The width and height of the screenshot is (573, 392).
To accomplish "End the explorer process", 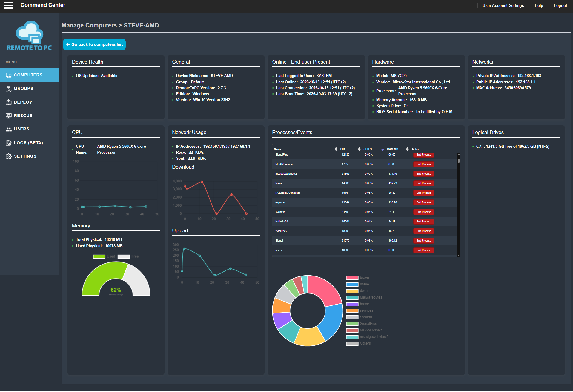I will pos(423,202).
